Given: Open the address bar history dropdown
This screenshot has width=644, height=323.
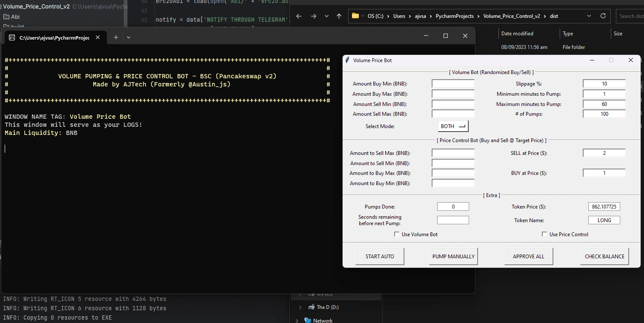Looking at the screenshot, I should click(589, 16).
